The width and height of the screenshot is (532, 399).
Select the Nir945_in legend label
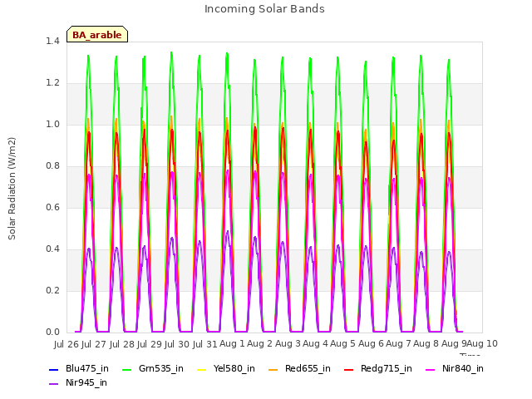point(86,382)
